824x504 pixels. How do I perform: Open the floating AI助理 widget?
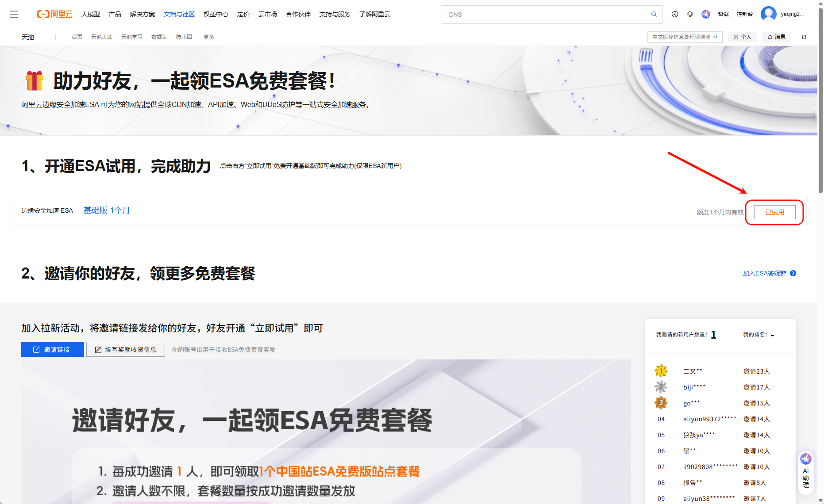806,473
